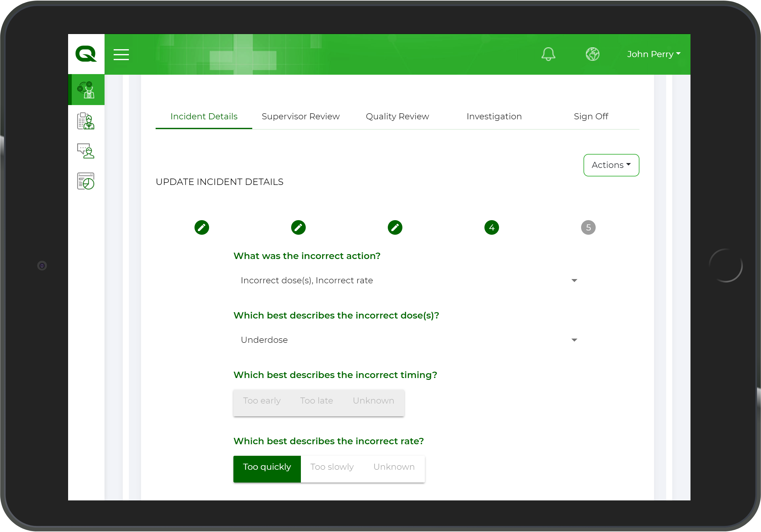The width and height of the screenshot is (761, 532).
Task: Open the hamburger menu icon
Action: 121,54
